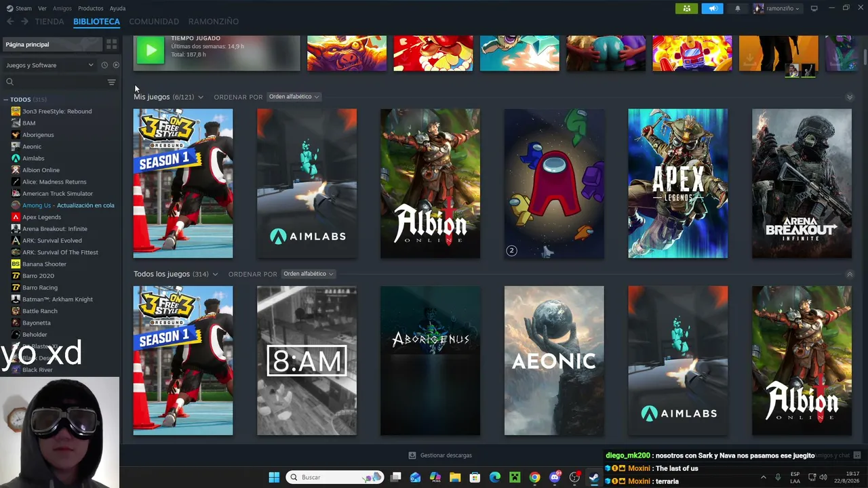
Task: Expand the Mis juegos collection dropdown
Action: coord(200,97)
